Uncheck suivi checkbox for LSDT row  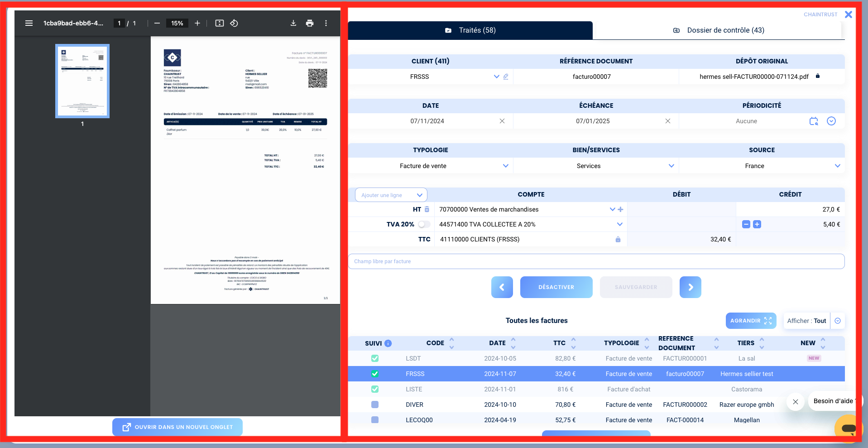[x=375, y=358]
